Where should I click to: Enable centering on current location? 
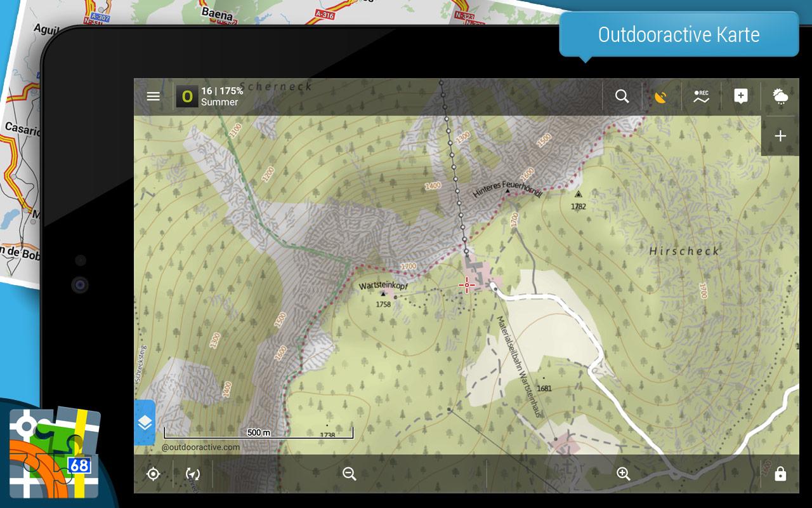(x=153, y=474)
